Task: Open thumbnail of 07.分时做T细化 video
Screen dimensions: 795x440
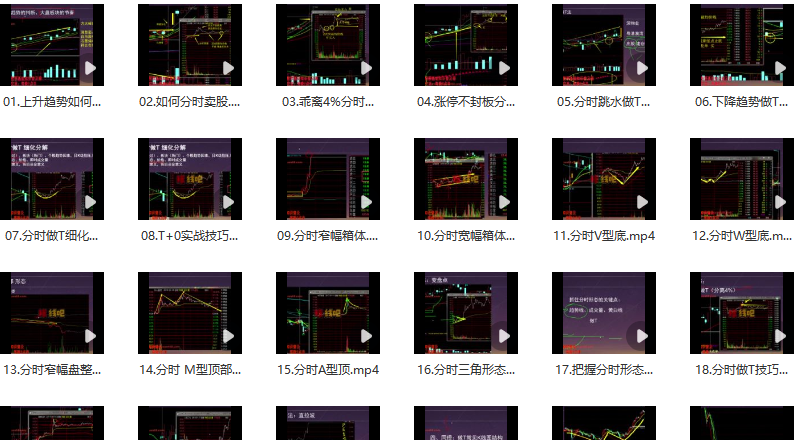Action: coord(52,179)
